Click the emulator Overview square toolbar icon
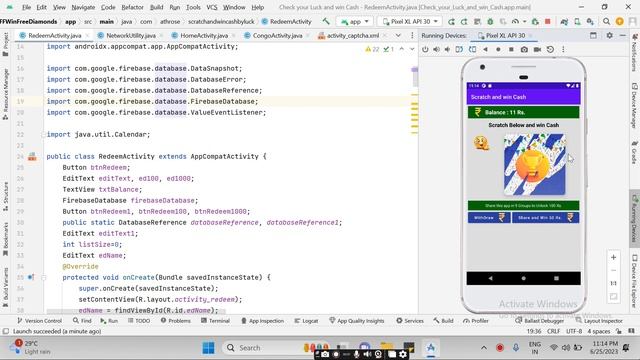 coord(511,49)
